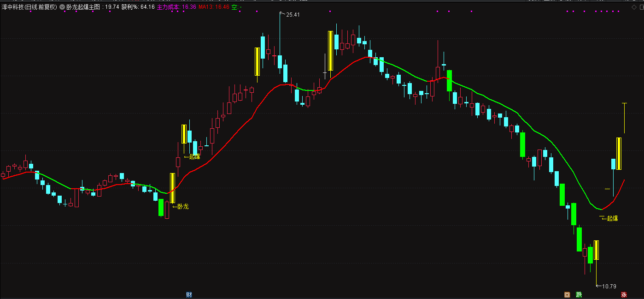Screen dimensions: 644x299
Task: Click the green 空 legend label
Action: (x=234, y=7)
